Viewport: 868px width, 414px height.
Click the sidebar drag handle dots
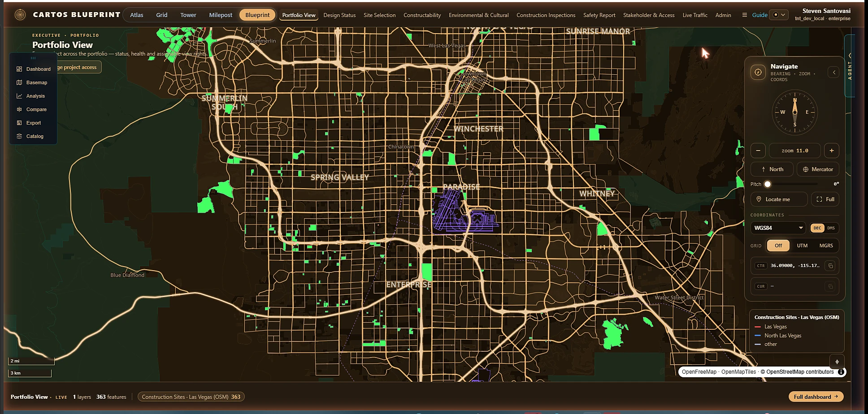click(33, 58)
